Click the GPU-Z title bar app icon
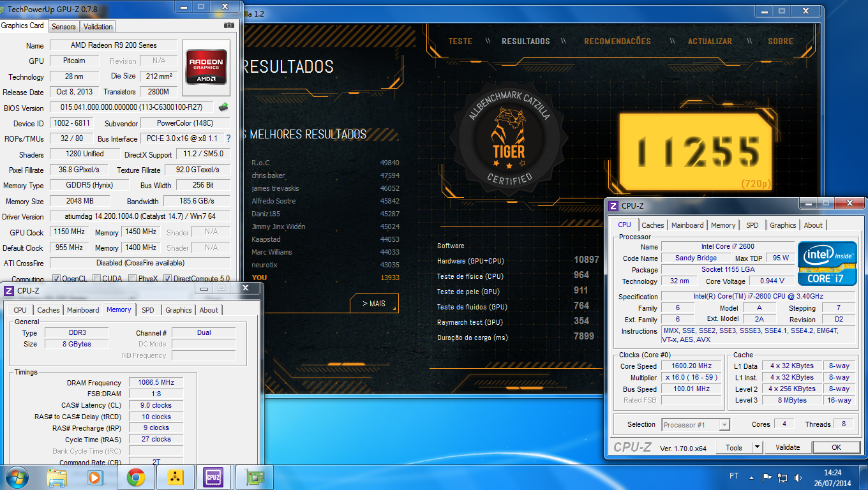 pyautogui.click(x=3, y=10)
